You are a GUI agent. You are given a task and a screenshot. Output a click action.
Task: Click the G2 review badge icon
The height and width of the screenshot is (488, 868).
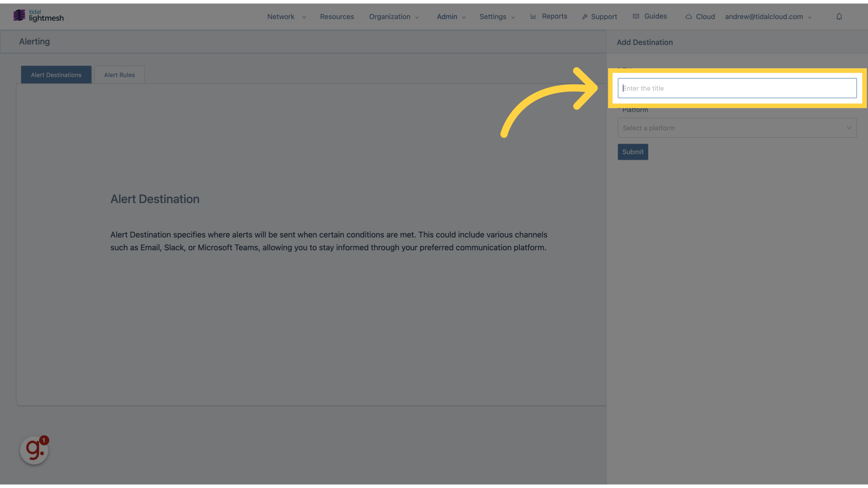coord(34,449)
